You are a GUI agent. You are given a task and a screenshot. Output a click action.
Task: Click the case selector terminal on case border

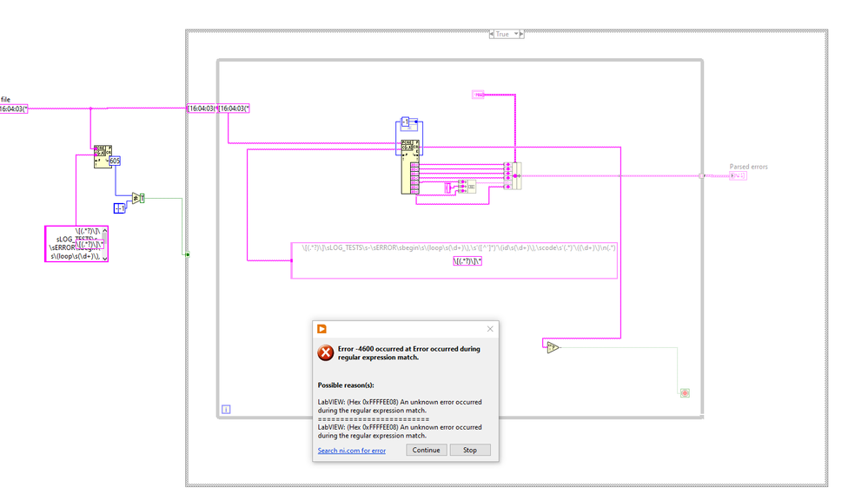point(187,254)
